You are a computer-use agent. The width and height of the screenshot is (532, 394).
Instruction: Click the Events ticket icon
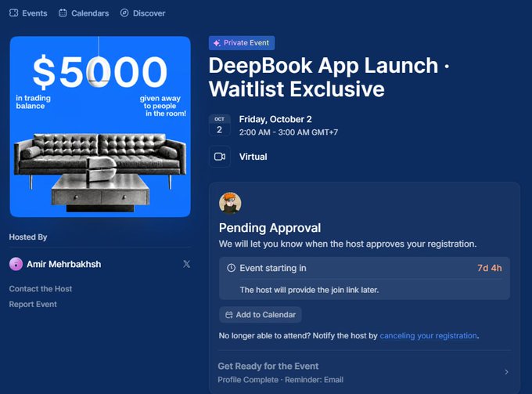[x=13, y=13]
